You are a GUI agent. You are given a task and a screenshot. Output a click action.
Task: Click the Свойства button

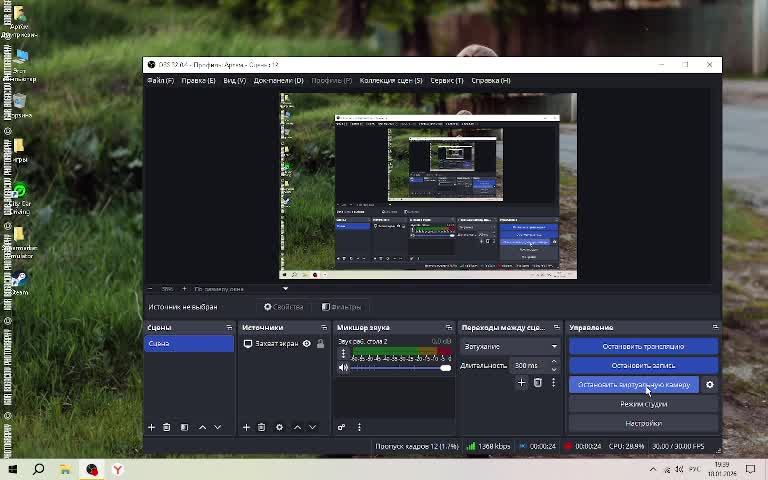point(284,307)
